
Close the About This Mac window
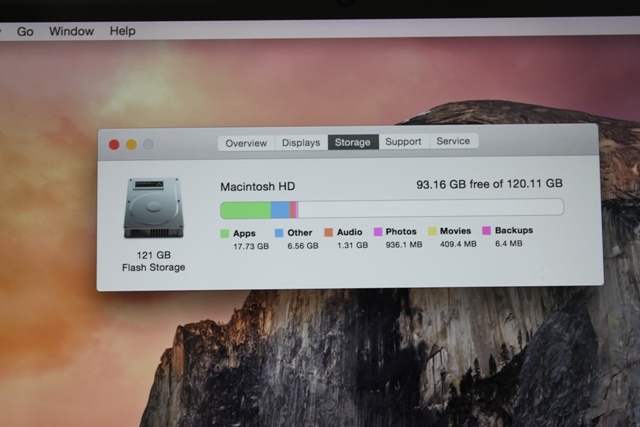(x=114, y=145)
